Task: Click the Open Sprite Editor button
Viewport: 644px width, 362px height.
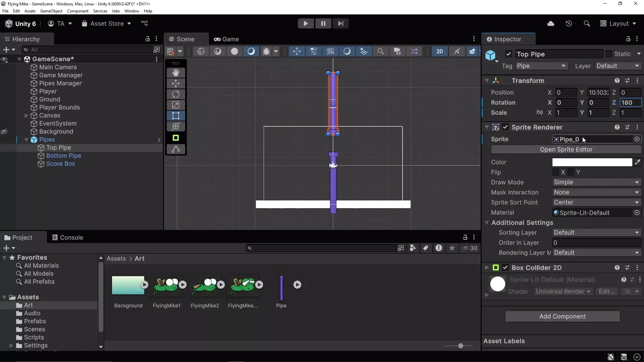Action: tap(566, 149)
